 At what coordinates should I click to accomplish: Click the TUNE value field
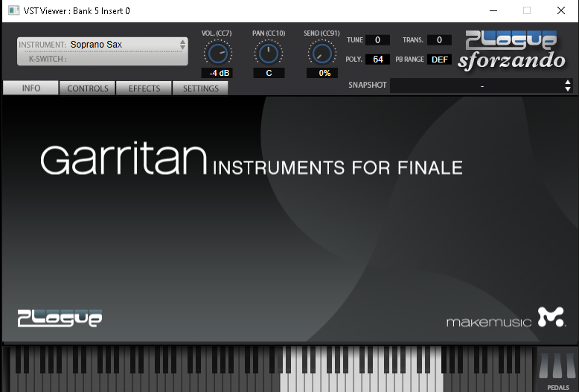[x=377, y=40]
